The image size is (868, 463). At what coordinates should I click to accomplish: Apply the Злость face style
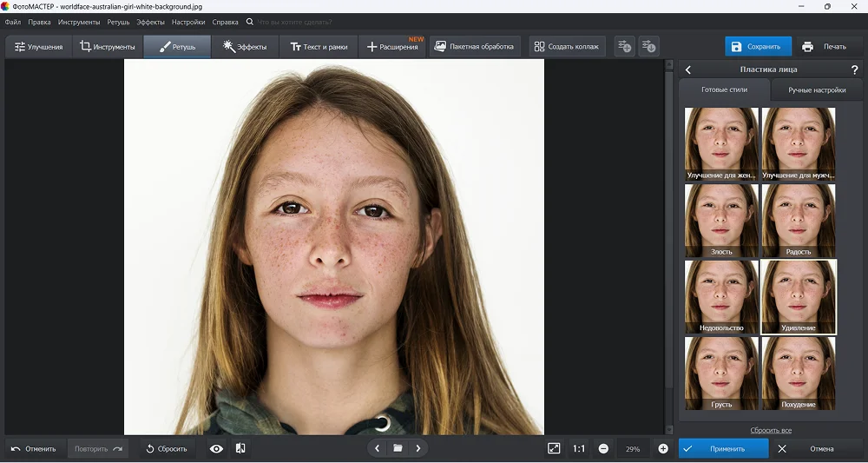(x=721, y=221)
